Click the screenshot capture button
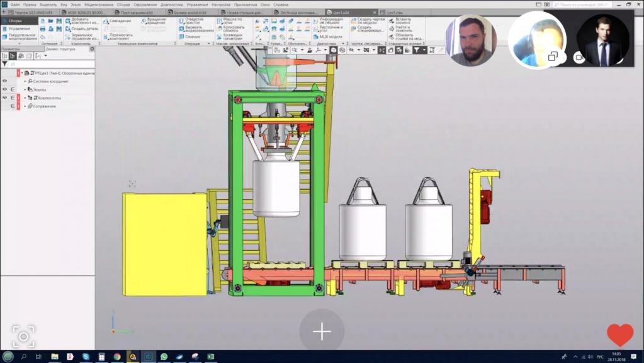Image resolution: width=644 pixels, height=363 pixels. coord(23,337)
